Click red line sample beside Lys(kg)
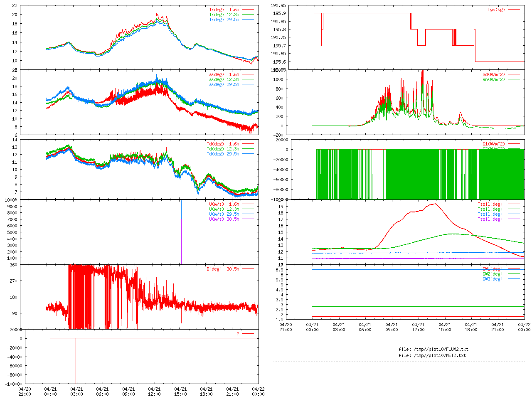The image size is (532, 399). [x=514, y=10]
